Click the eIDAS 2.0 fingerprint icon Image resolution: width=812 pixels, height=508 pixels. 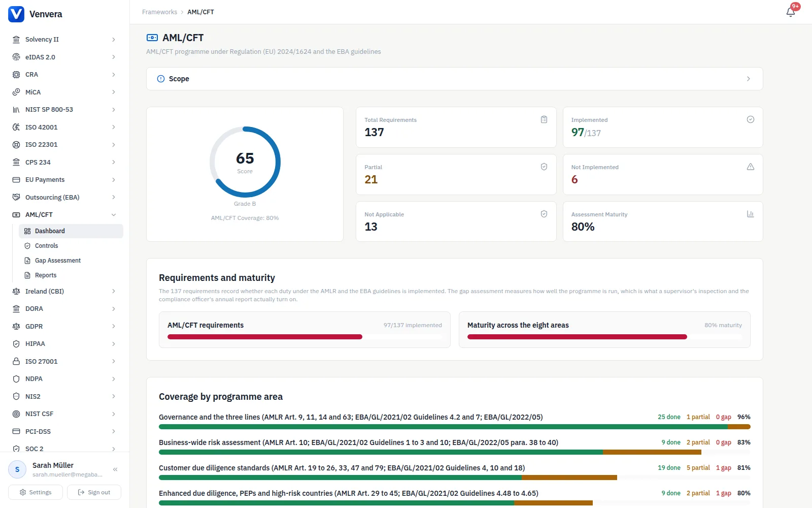click(x=16, y=57)
